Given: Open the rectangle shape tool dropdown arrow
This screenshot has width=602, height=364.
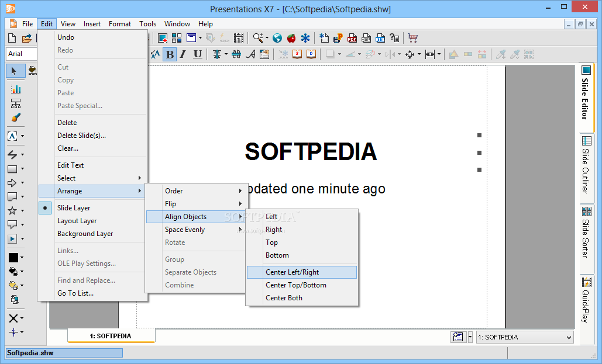Looking at the screenshot, I should [22, 169].
